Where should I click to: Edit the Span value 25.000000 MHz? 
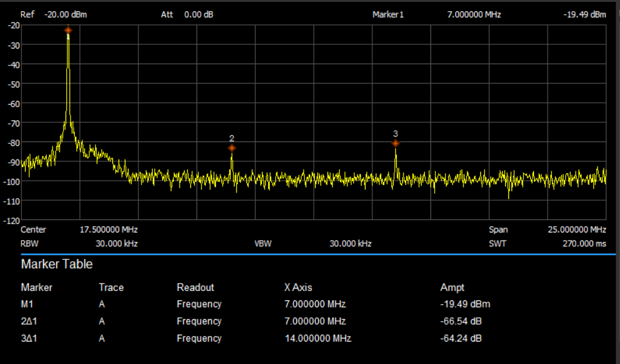pos(577,229)
